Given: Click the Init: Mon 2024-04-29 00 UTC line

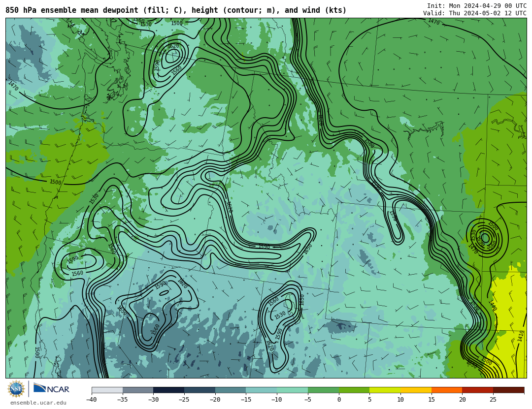Looking at the screenshot, I should coord(477,6).
